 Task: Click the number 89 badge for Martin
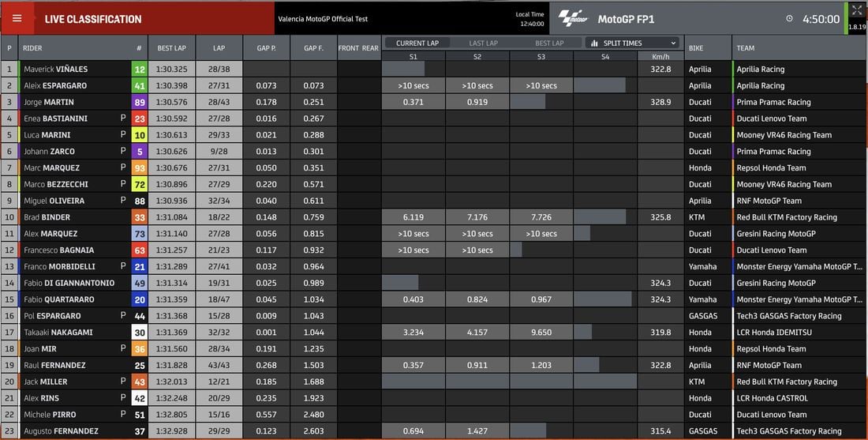(140, 102)
